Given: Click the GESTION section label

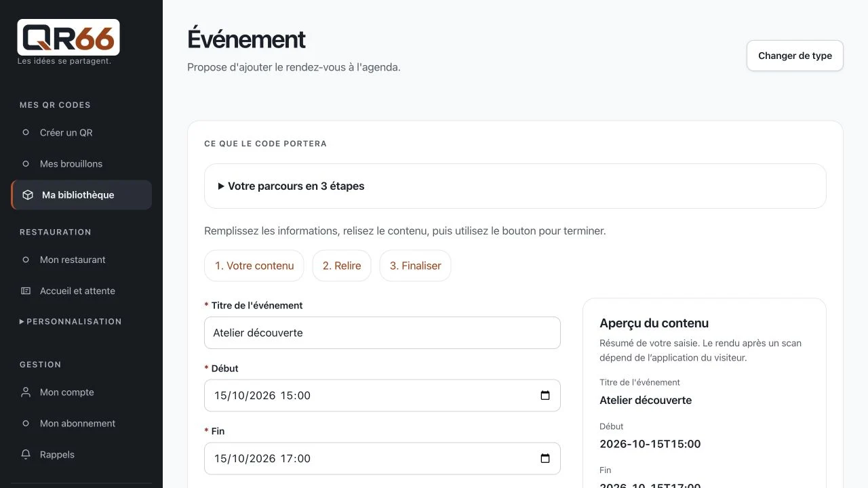Looking at the screenshot, I should coord(40,365).
